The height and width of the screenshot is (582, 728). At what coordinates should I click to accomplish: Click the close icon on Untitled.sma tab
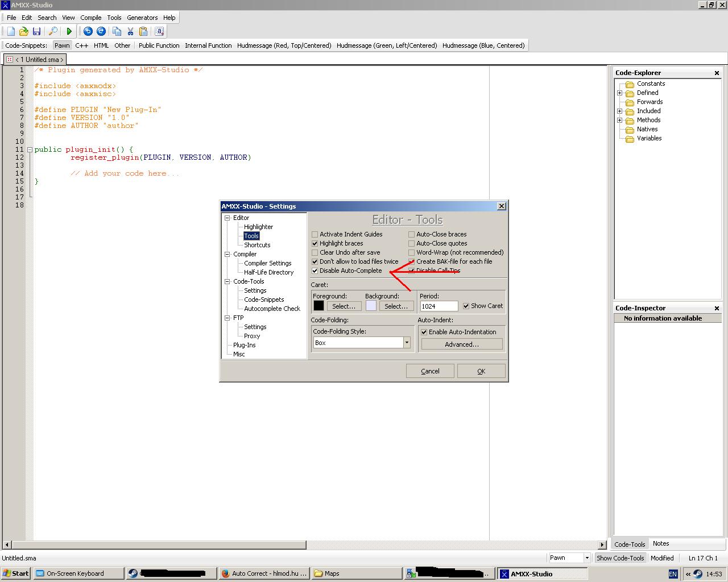click(10, 59)
